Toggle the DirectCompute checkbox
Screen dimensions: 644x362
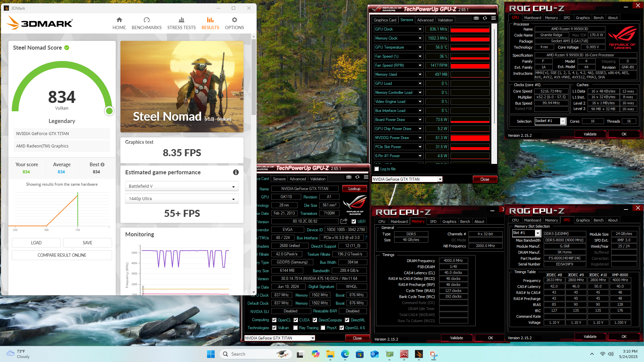(x=315, y=320)
